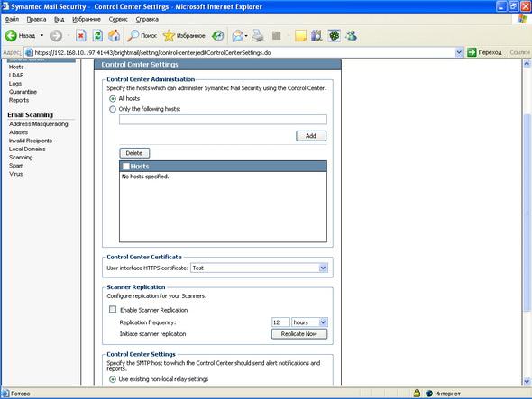Open the LDAP settings link
This screenshot has width=532, height=399.
[16, 76]
